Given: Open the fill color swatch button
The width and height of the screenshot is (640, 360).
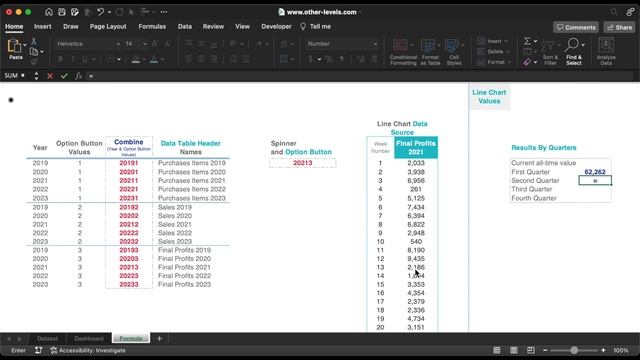Looking at the screenshot, I should pyautogui.click(x=136, y=60).
